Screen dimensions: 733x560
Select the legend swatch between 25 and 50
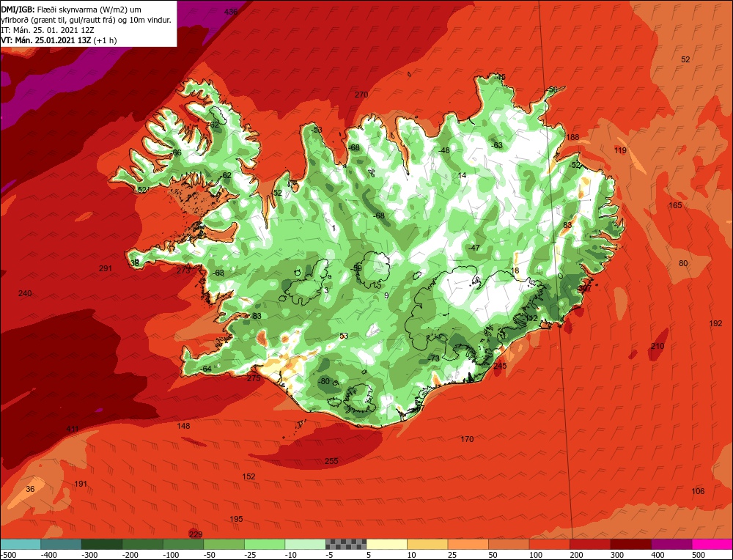tap(468, 544)
